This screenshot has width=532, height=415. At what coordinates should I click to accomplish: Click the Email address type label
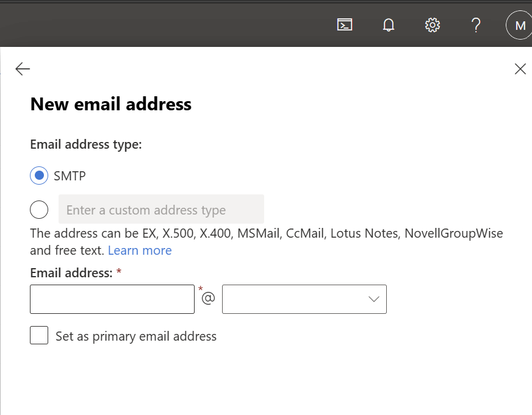coord(86,144)
